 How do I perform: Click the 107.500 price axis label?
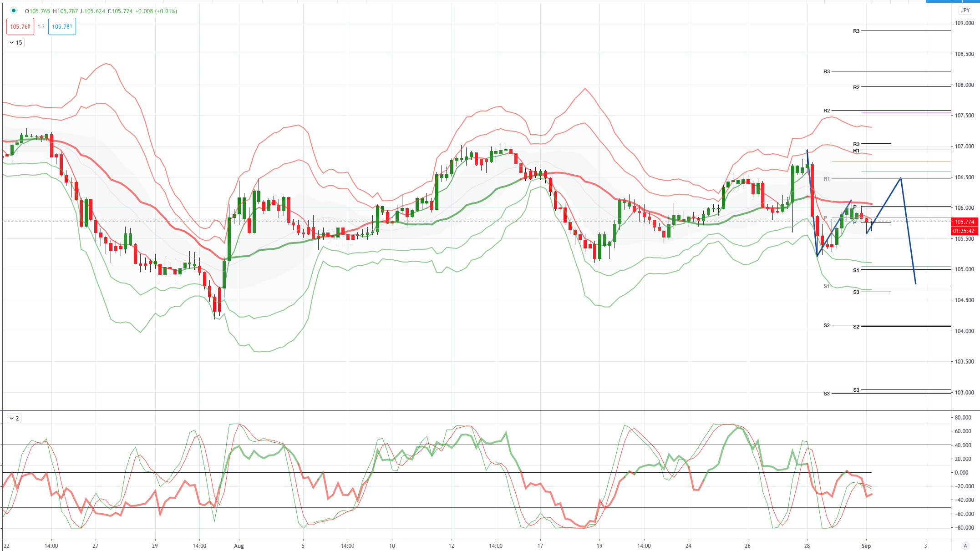click(x=965, y=116)
